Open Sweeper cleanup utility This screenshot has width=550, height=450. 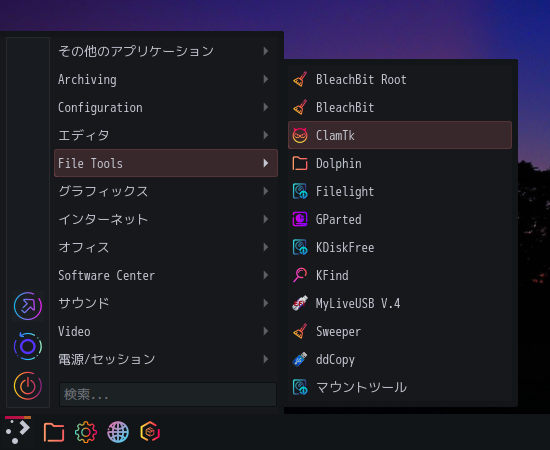[x=400, y=331]
